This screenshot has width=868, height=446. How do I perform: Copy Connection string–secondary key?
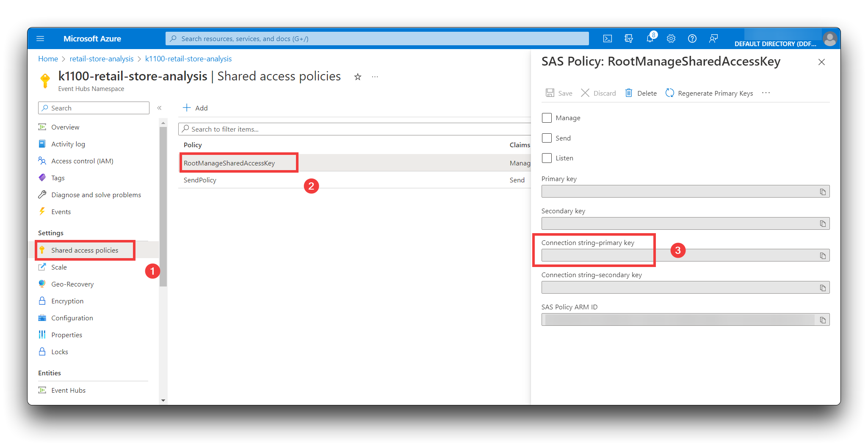[823, 288]
